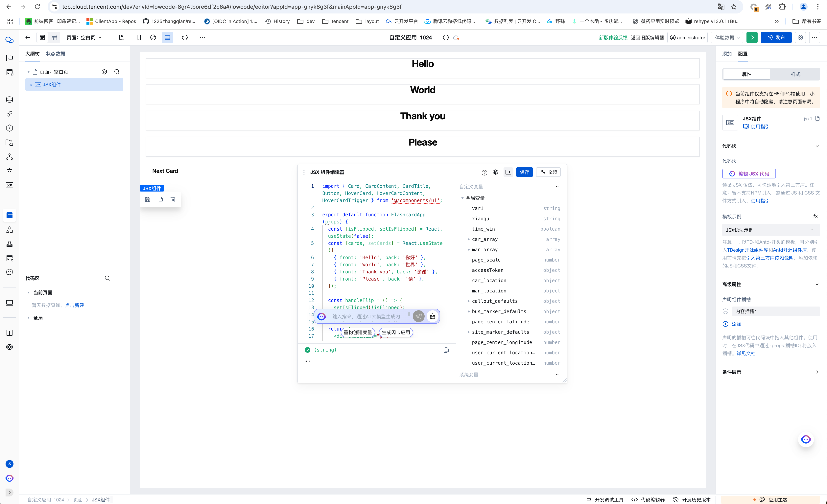The width and height of the screenshot is (827, 504).
Task: Expand the callout_defaults variable
Action: coord(469,301)
